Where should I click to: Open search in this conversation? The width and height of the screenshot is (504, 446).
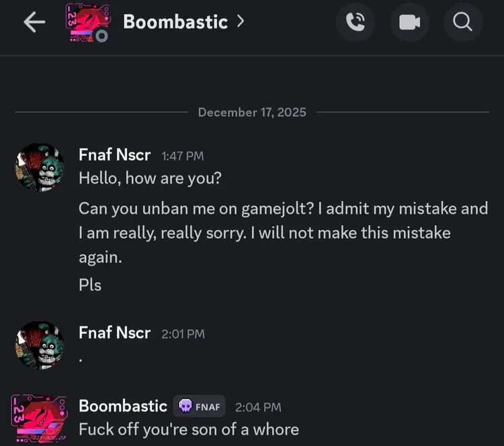pos(463,22)
